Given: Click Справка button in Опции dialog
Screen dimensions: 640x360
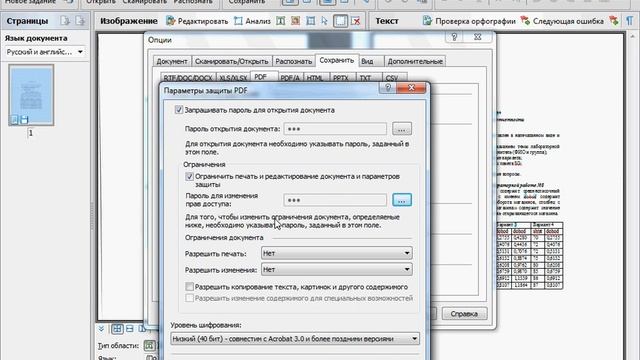Looking at the screenshot, I should [464, 313].
